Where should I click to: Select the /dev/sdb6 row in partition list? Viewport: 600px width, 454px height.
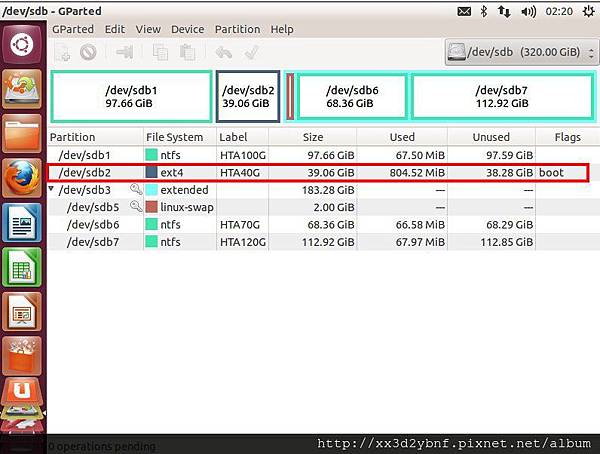coord(323,225)
